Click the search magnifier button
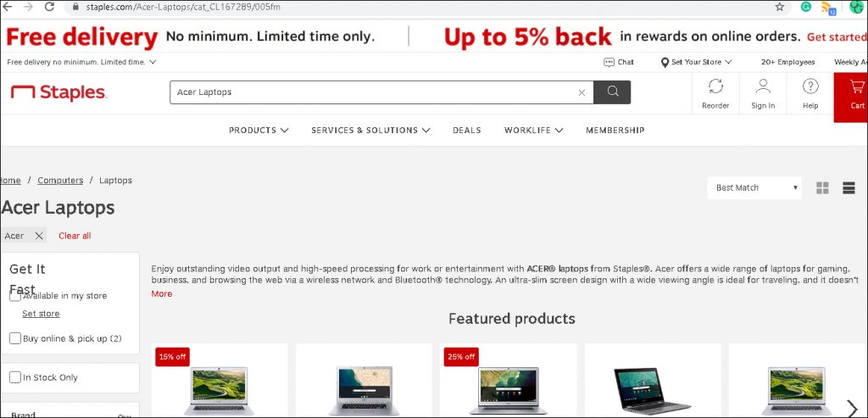868x418 pixels. click(x=612, y=92)
